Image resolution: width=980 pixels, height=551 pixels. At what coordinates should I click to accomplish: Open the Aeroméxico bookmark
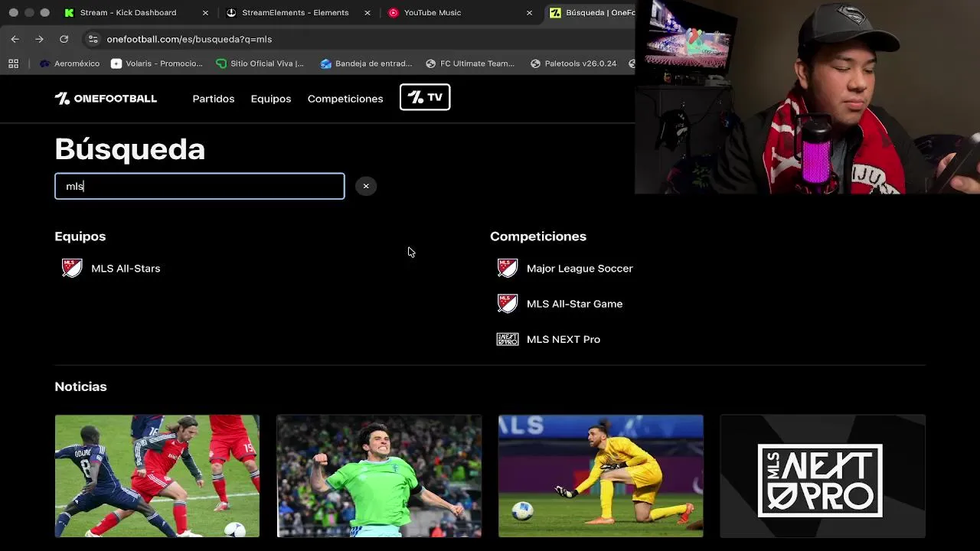(70, 64)
